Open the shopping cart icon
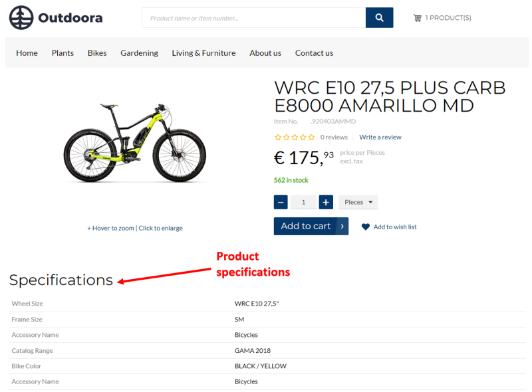 pyautogui.click(x=417, y=18)
